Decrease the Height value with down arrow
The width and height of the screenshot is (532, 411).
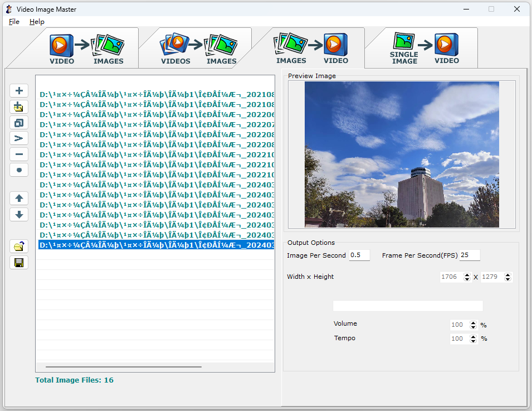[507, 279]
